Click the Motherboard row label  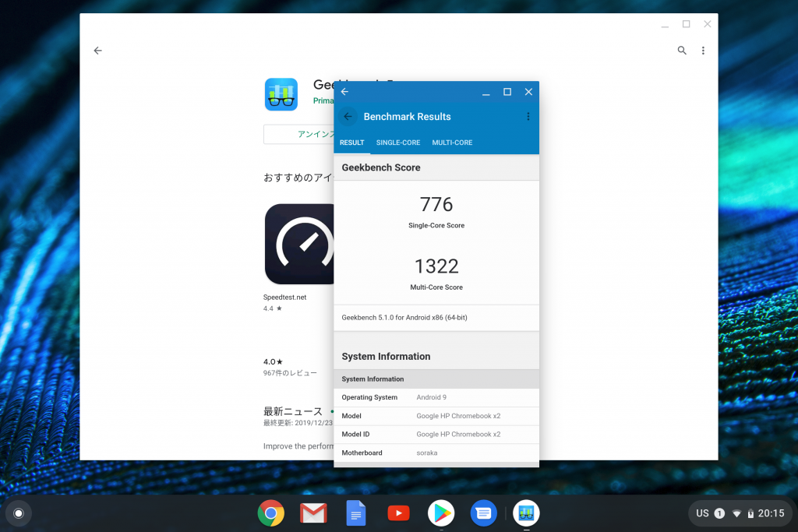[362, 453]
